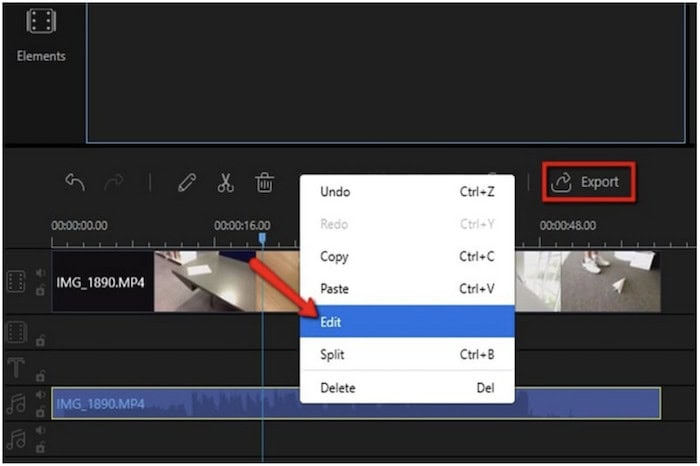This screenshot has width=700, height=466.
Task: Choose Split in the context menu
Action: 407,354
